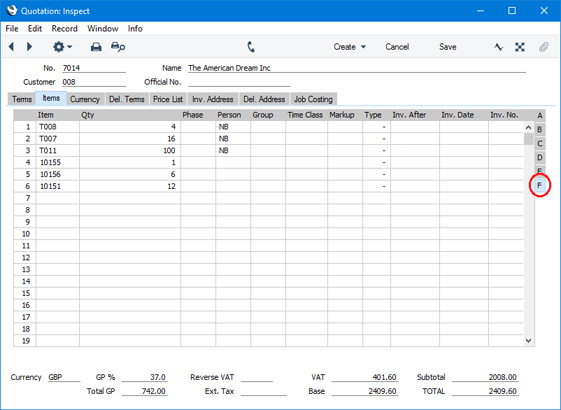The height and width of the screenshot is (410, 561).
Task: Click the print preview icon
Action: [118, 47]
